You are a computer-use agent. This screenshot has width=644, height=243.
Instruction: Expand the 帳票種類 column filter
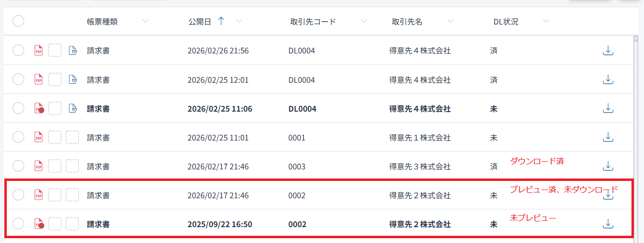click(145, 21)
